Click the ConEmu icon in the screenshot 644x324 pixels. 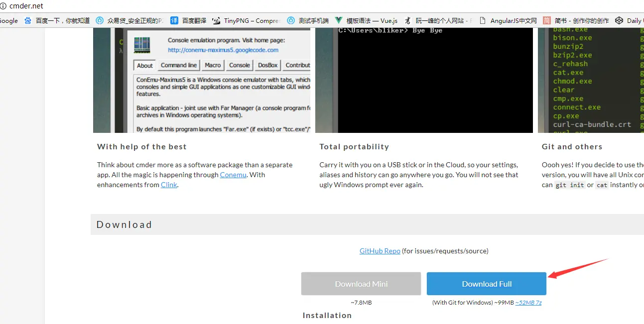click(x=142, y=45)
